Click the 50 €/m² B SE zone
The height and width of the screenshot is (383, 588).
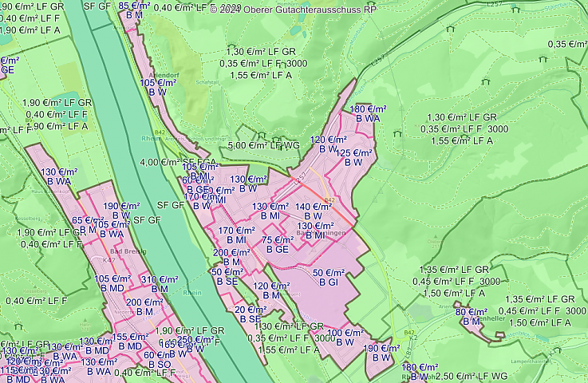[x=227, y=277]
